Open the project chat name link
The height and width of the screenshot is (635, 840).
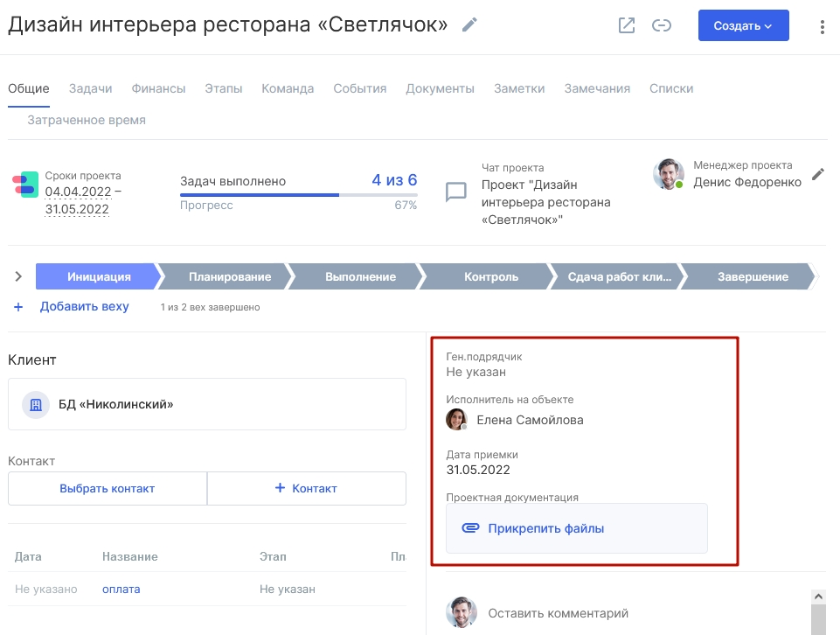(x=546, y=202)
